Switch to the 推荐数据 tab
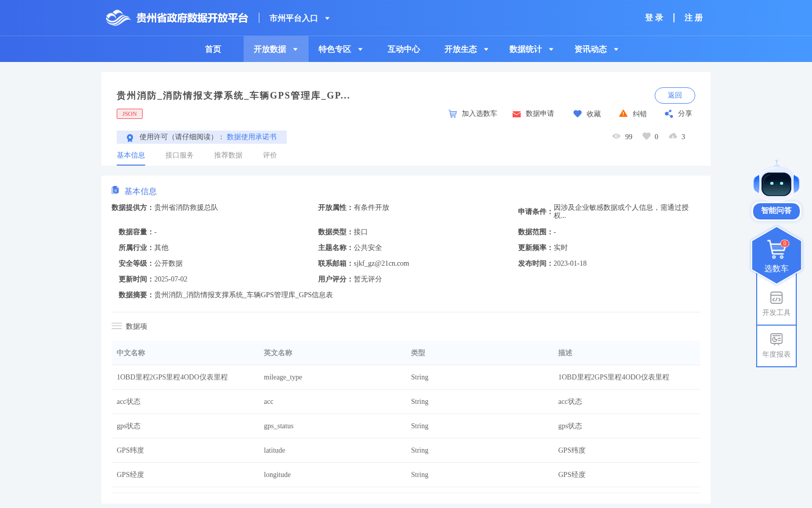 (228, 155)
